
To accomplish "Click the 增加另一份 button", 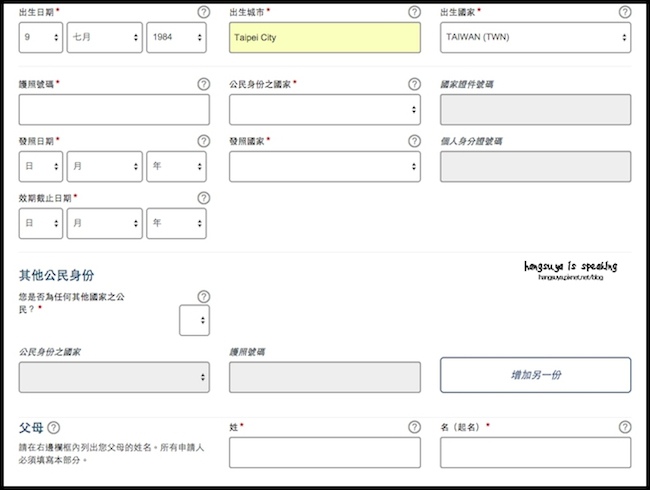I will (x=536, y=375).
